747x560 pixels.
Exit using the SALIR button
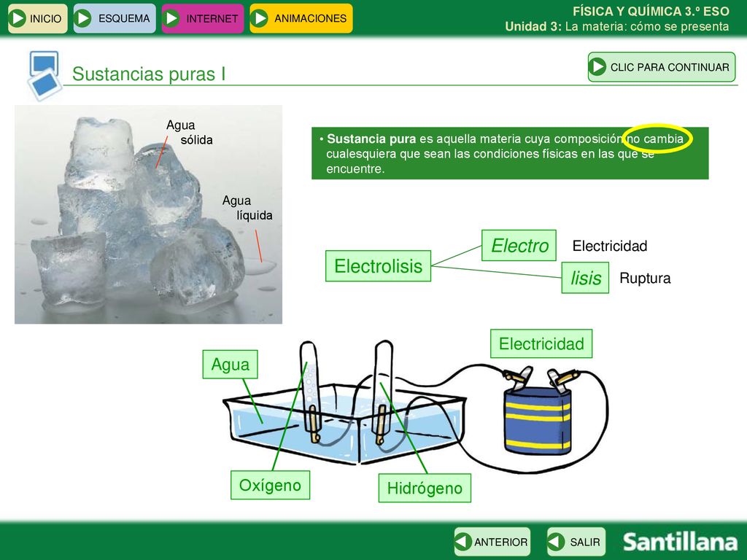(x=576, y=542)
